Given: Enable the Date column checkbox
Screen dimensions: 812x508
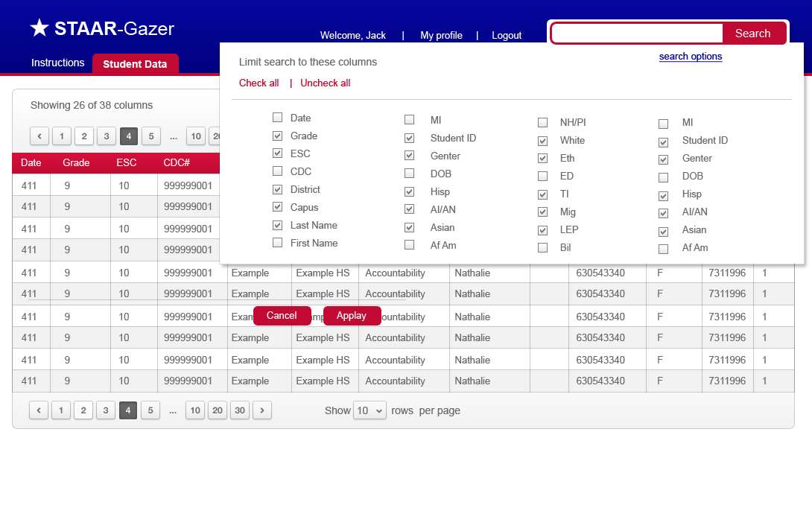Looking at the screenshot, I should (278, 118).
